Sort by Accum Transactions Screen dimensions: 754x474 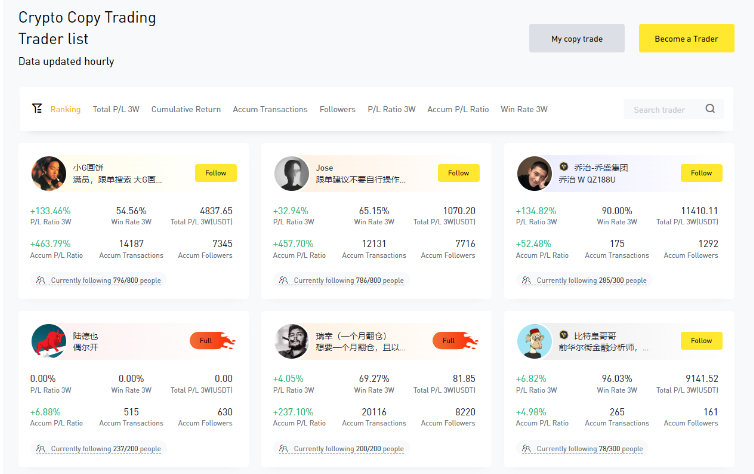(x=270, y=109)
